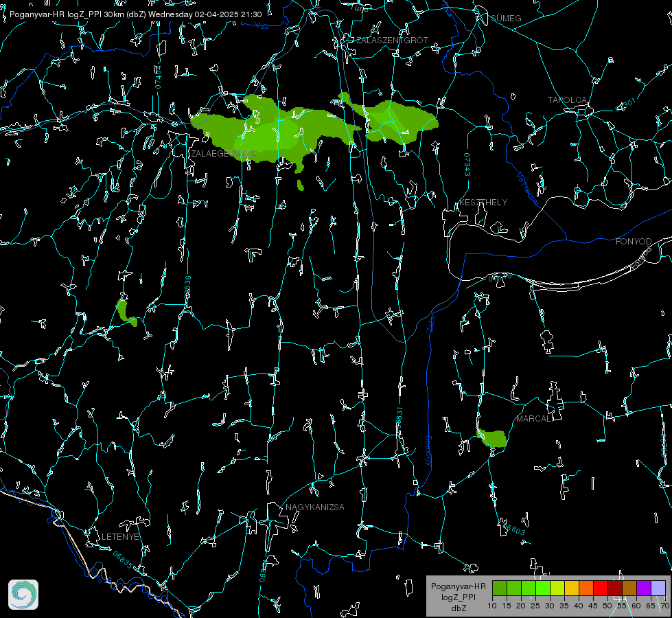Select the KESZTHELY town label

click(x=483, y=202)
